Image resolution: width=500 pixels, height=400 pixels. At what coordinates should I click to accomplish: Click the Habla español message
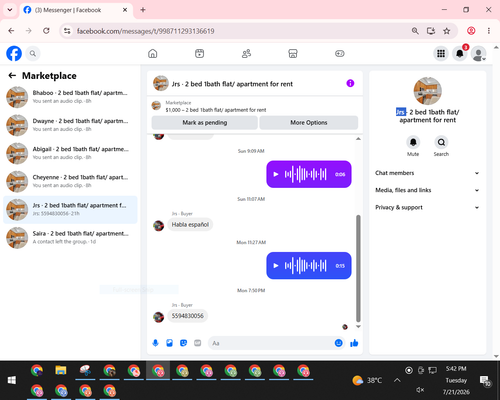point(190,225)
